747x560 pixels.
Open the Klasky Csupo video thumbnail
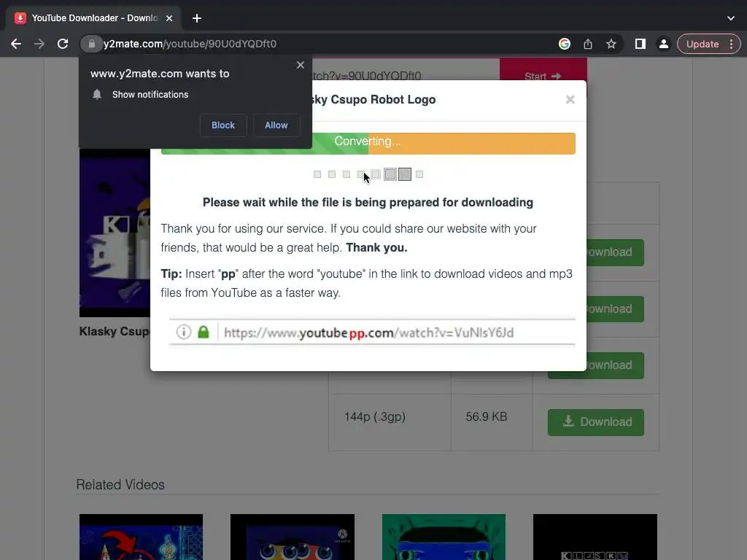point(115,233)
